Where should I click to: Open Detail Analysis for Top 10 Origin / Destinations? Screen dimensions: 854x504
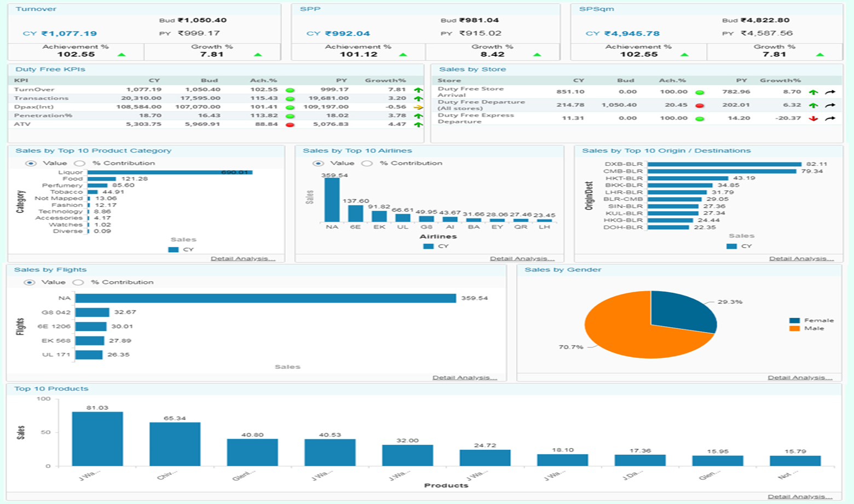801,258
